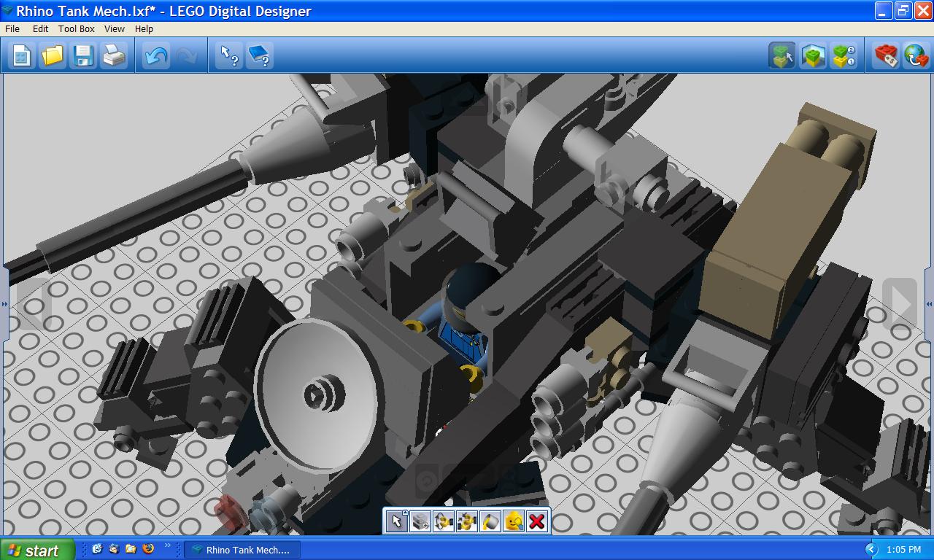
Task: Launch Internet Explorer from Quick Launch
Action: 96,548
